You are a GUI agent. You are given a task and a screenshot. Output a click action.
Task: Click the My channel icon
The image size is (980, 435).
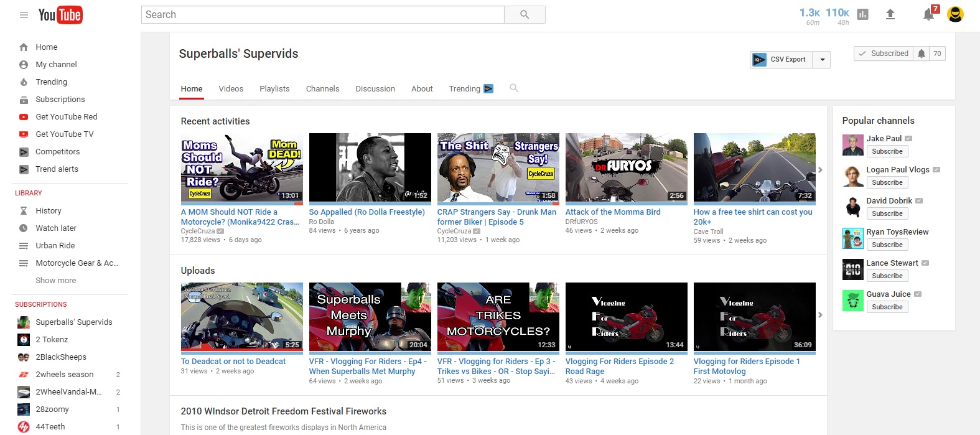pos(24,65)
